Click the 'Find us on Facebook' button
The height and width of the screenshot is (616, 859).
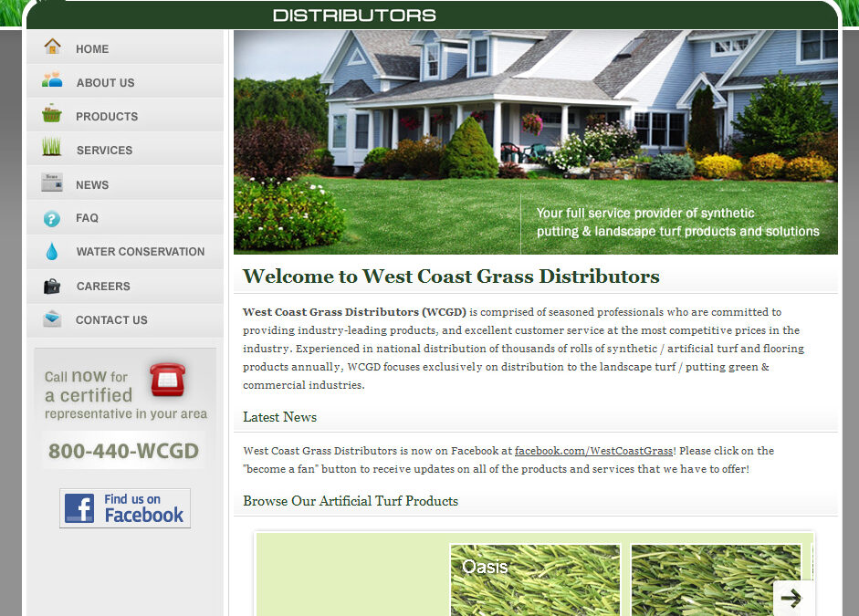point(125,508)
